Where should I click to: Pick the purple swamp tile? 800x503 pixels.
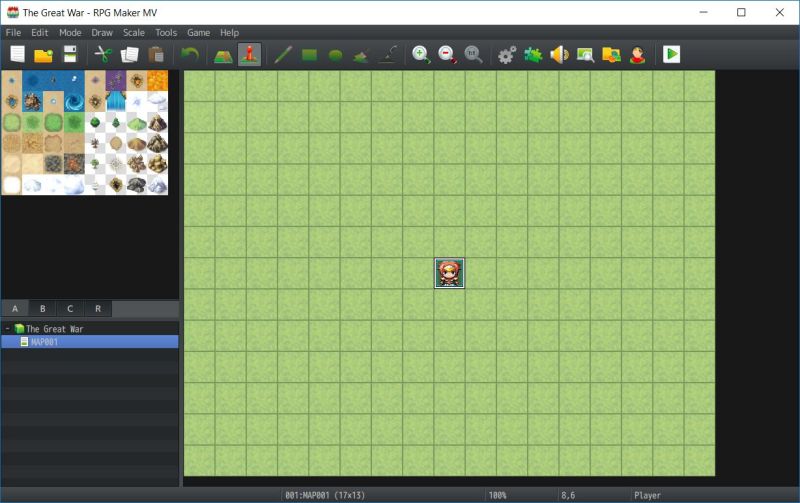pos(116,81)
